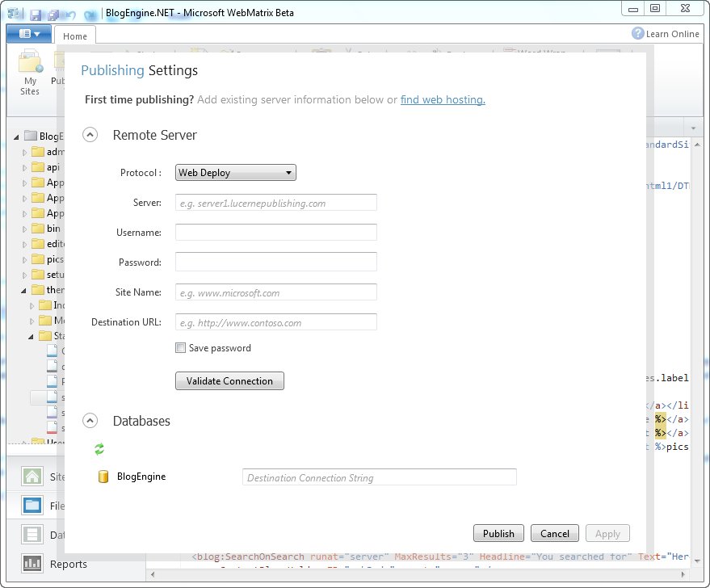Click the editor horizontal scrollbar left arrow
The height and width of the screenshot is (588, 710).
point(153,574)
